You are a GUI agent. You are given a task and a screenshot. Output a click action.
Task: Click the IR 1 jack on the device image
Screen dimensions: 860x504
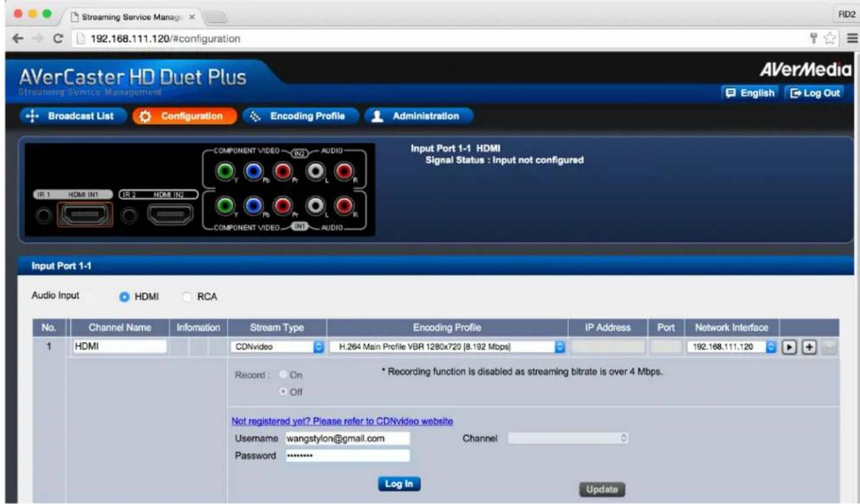44,217
